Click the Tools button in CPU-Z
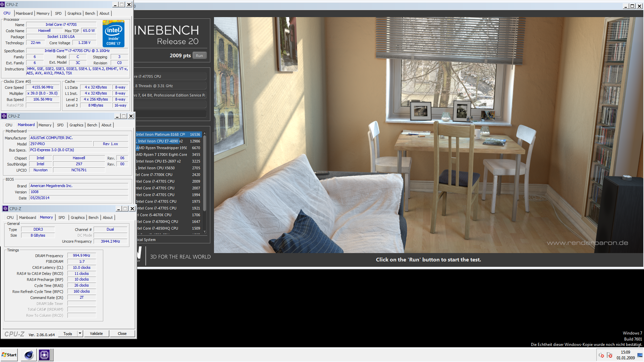Image resolution: width=644 pixels, height=362 pixels. coord(68,334)
